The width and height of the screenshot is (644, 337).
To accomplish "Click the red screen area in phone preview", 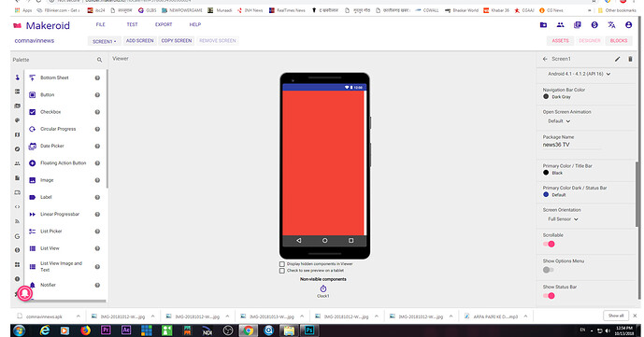I will point(322,162).
